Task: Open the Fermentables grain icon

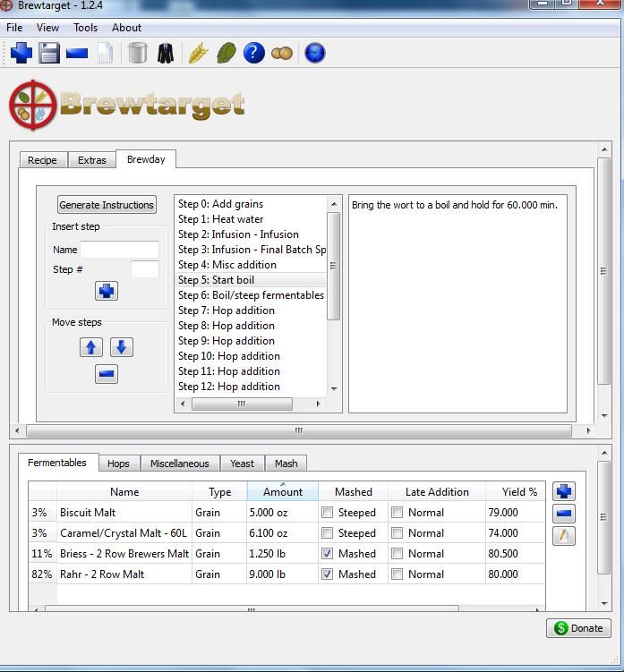Action: click(198, 54)
